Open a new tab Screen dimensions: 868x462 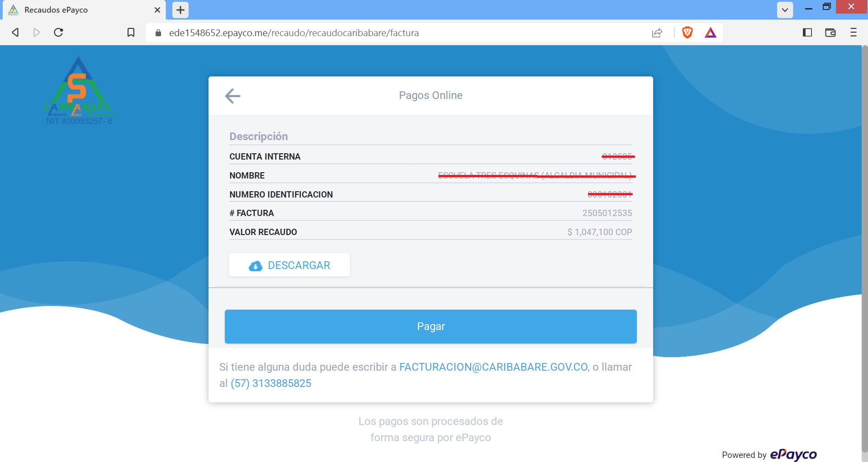[180, 10]
